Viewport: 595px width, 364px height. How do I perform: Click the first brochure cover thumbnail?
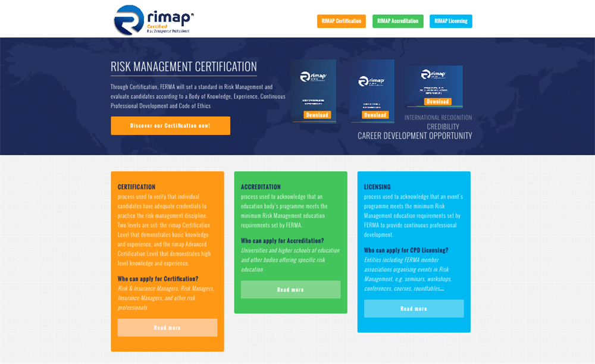pyautogui.click(x=314, y=90)
